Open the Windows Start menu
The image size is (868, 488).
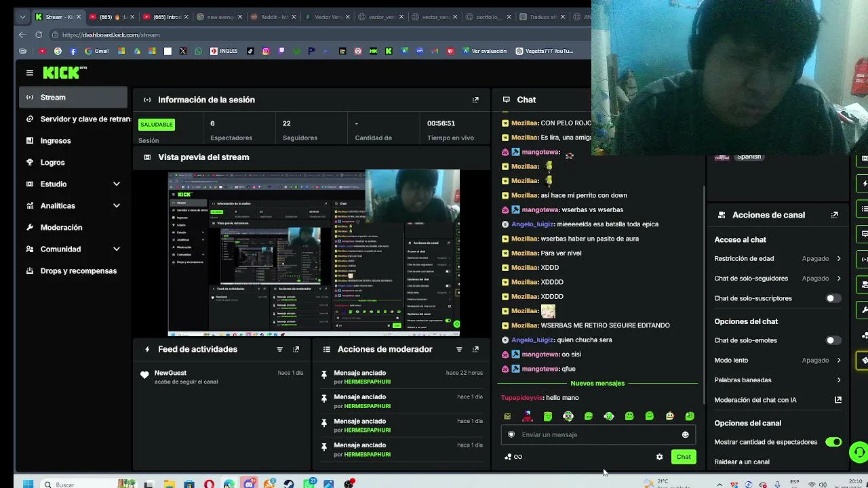coord(28,484)
